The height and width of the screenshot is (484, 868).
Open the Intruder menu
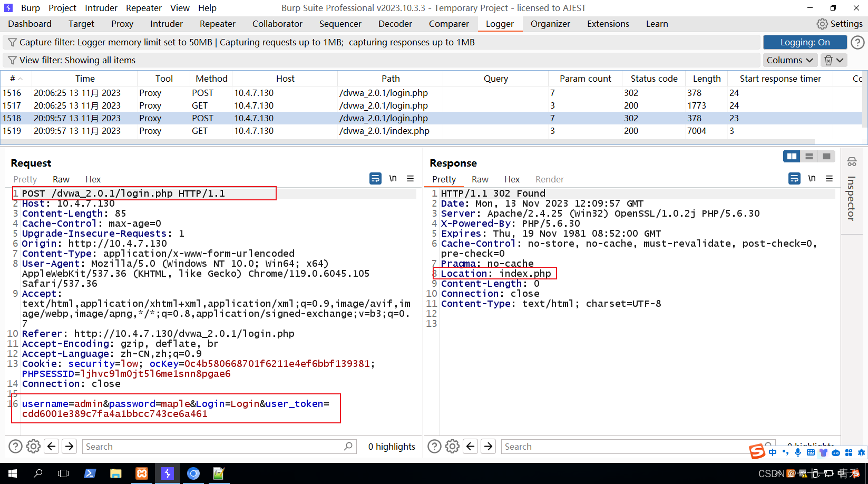101,8
